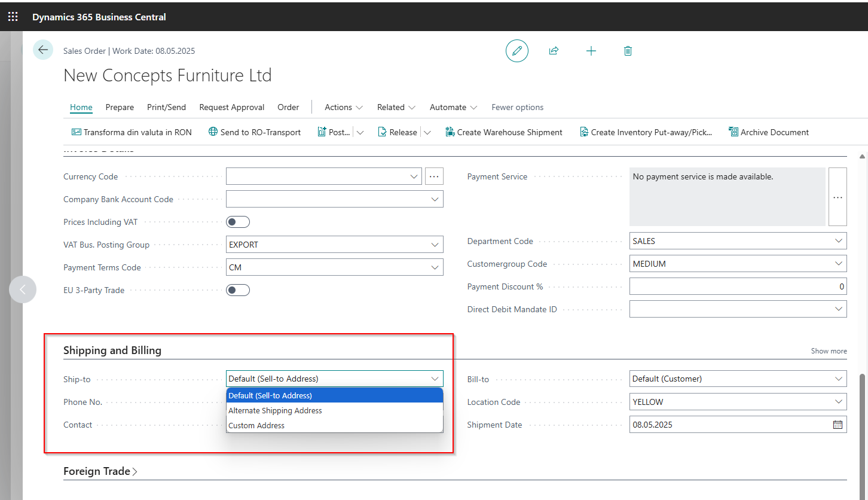This screenshot has height=500, width=868.
Task: Click the Payment Service label
Action: coord(497,176)
